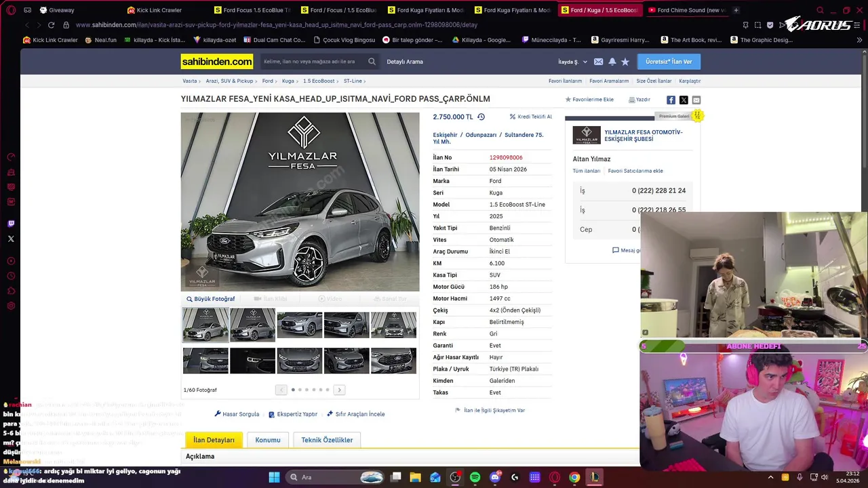
Task: Click Eskişehir location link
Action: [445, 135]
